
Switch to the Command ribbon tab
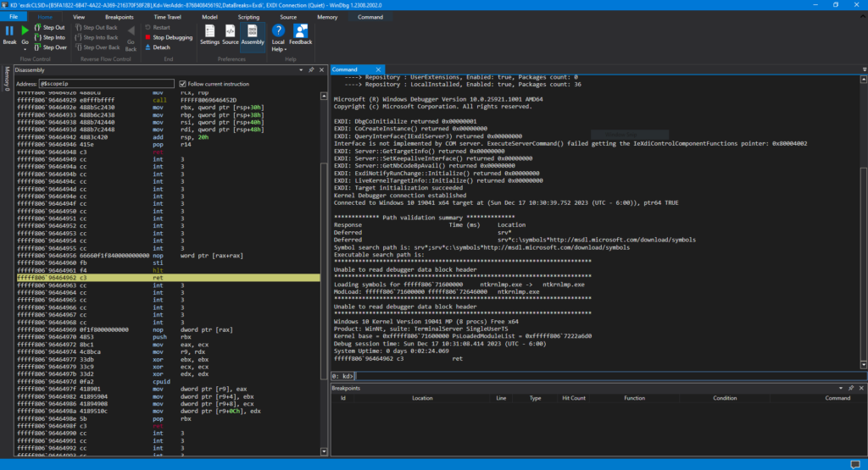[370, 17]
